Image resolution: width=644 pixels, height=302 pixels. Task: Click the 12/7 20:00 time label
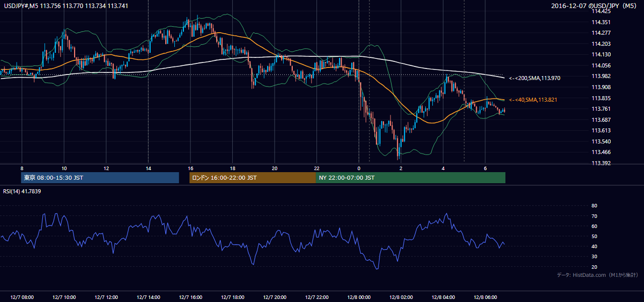pos(275,297)
